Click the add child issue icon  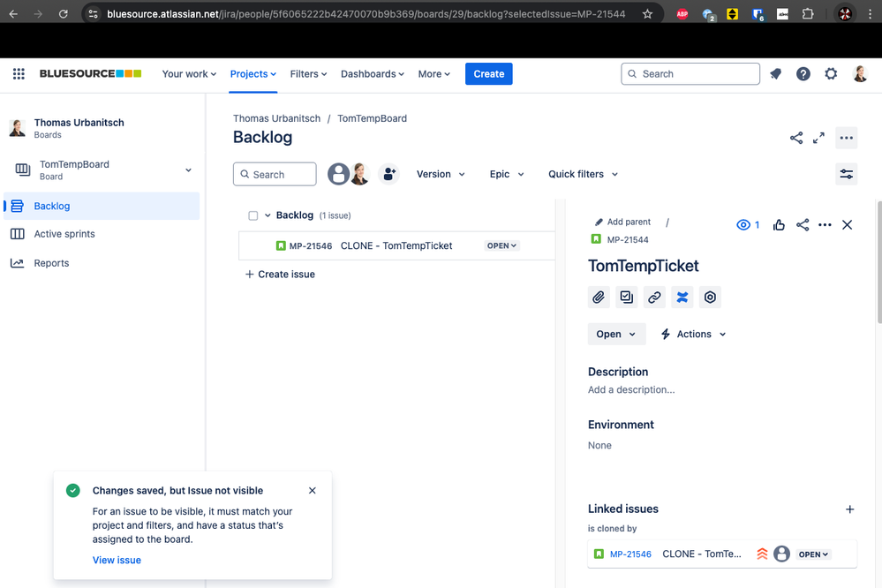click(x=627, y=298)
